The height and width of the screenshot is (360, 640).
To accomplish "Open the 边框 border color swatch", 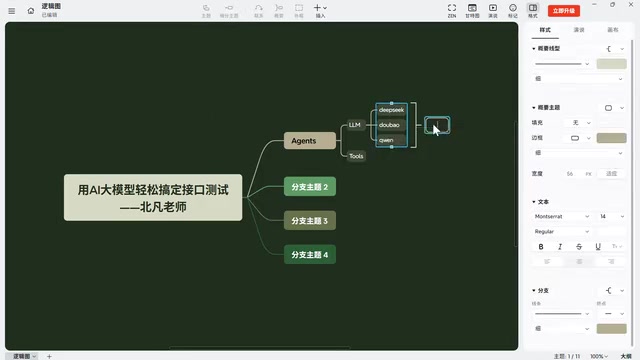I will coord(611,138).
